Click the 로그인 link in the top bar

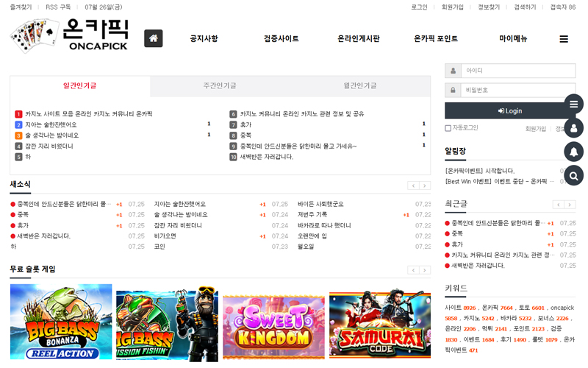click(x=419, y=7)
